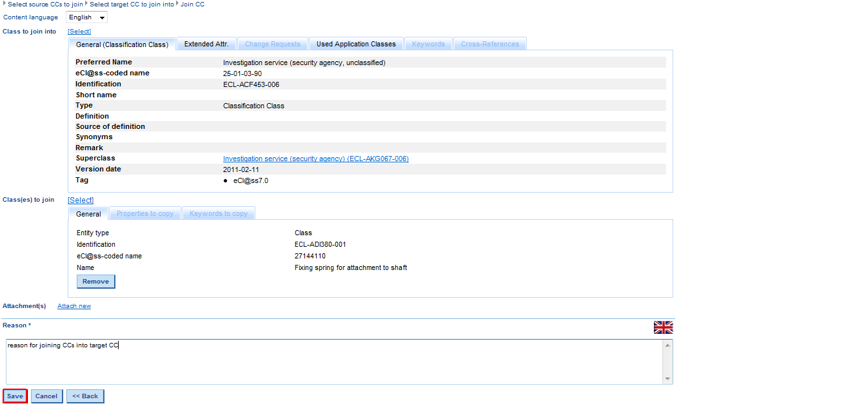Cancel the join operation

click(46, 396)
